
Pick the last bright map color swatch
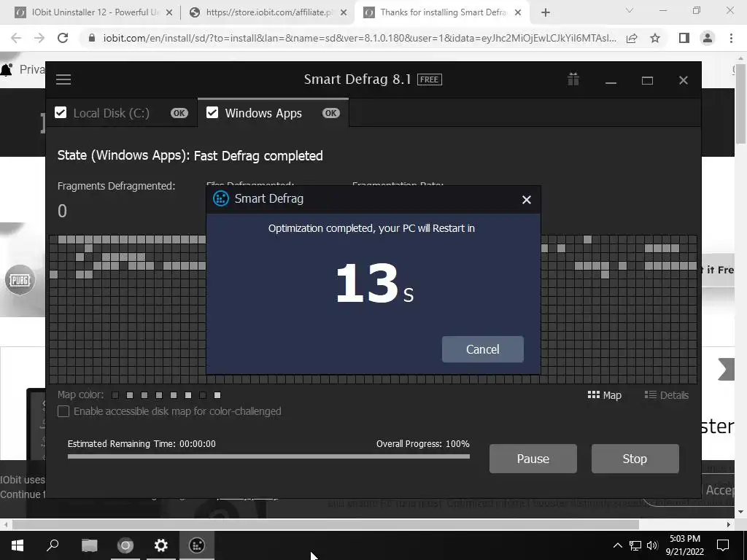(217, 395)
